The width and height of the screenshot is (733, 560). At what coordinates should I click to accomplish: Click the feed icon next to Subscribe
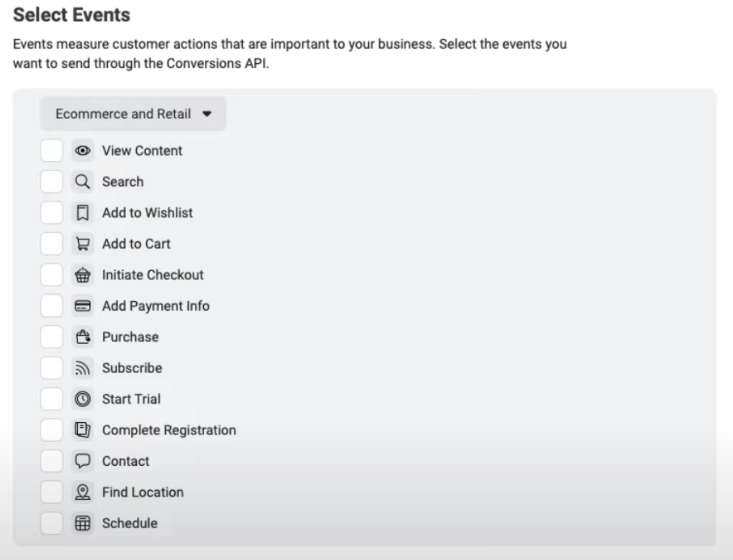pyautogui.click(x=83, y=368)
